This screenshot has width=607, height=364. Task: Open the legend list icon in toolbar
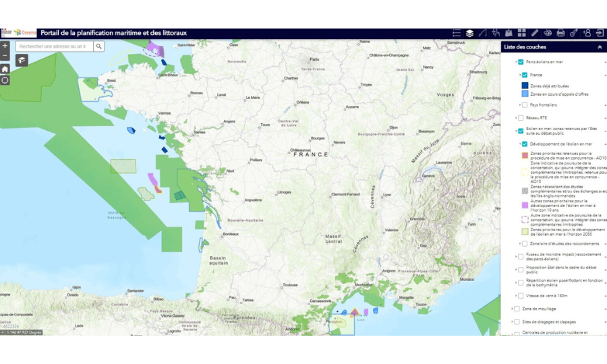[x=457, y=33]
